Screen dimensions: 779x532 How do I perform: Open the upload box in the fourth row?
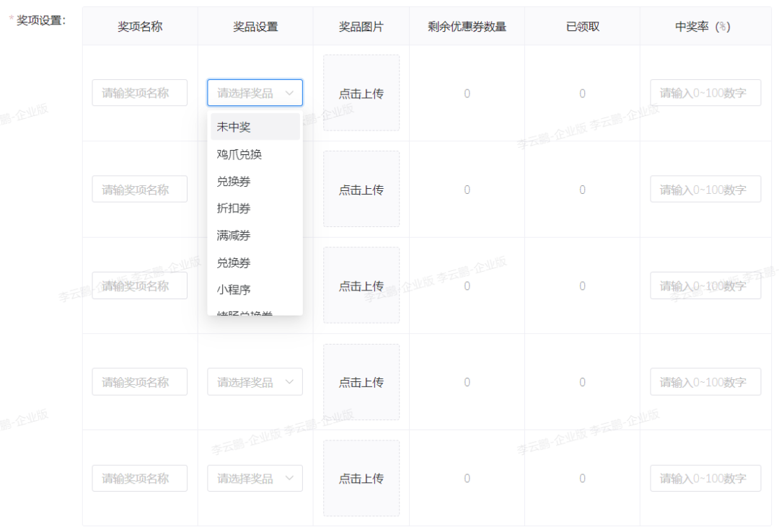(361, 381)
